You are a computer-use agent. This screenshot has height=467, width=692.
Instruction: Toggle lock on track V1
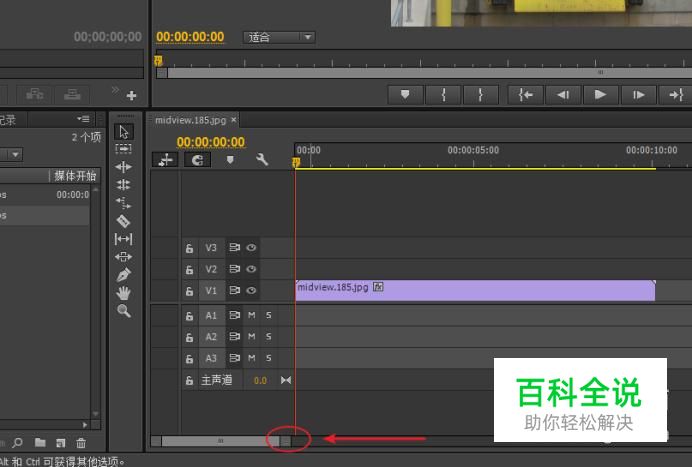click(189, 291)
